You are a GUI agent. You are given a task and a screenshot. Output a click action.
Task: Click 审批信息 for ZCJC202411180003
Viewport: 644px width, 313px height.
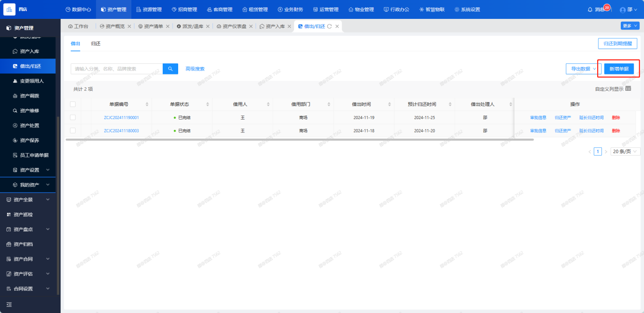[x=538, y=131]
